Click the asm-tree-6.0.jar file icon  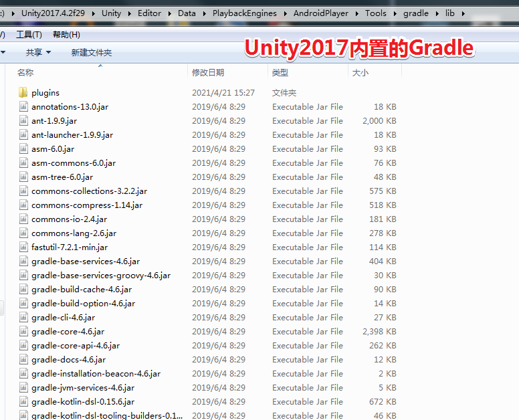[23, 177]
